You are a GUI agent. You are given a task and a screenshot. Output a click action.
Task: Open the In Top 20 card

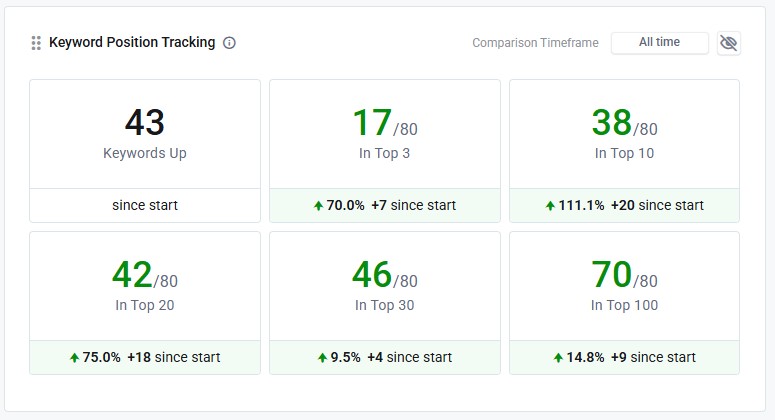tap(145, 286)
